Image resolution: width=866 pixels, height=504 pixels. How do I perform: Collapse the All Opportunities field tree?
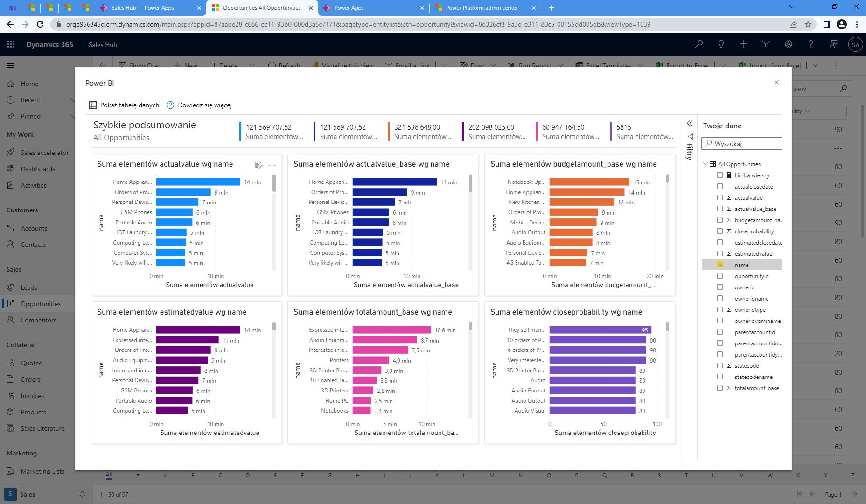[705, 164]
